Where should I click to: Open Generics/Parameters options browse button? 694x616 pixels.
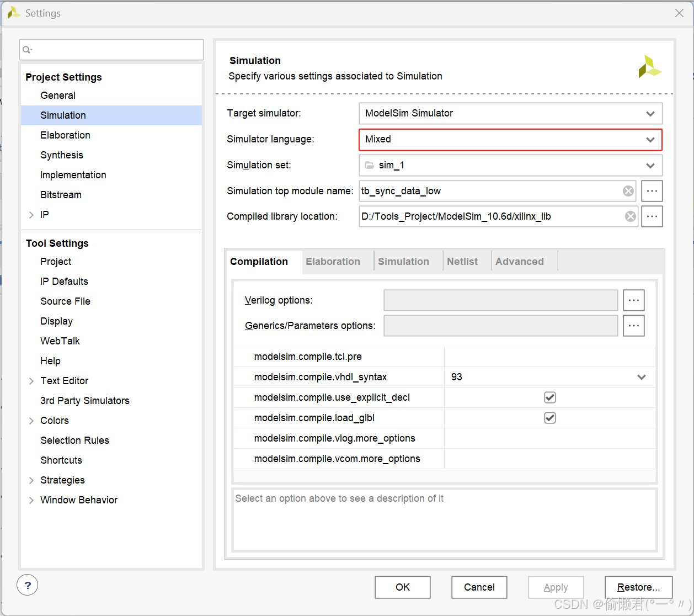[634, 326]
